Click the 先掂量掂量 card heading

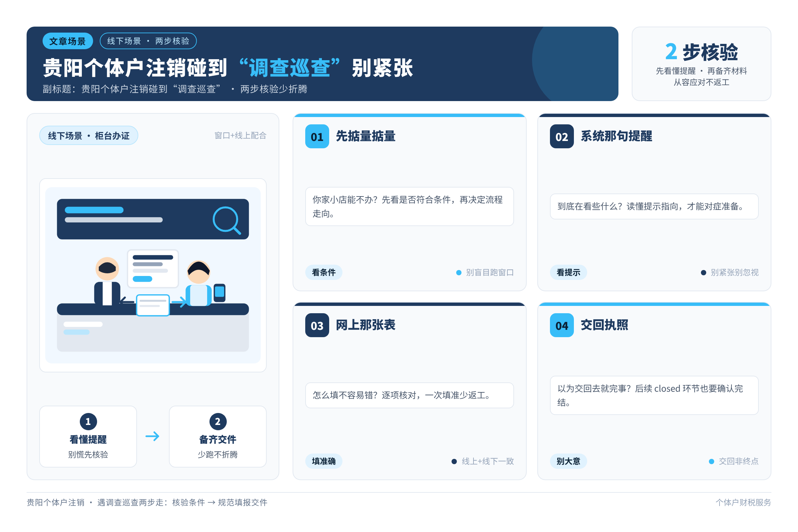[365, 136]
